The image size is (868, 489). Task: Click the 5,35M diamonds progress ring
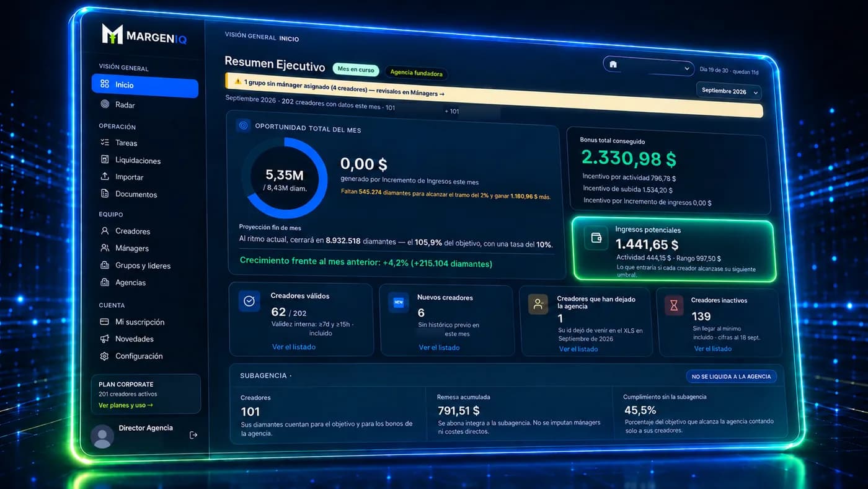[285, 179]
